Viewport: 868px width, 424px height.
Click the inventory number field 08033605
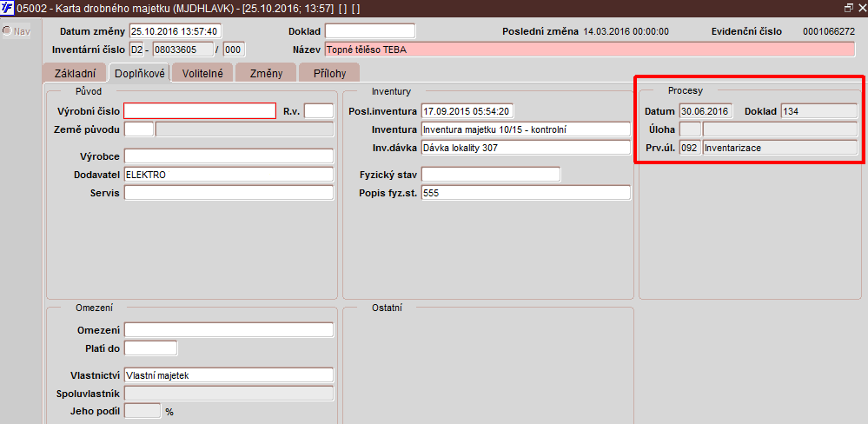pyautogui.click(x=183, y=50)
